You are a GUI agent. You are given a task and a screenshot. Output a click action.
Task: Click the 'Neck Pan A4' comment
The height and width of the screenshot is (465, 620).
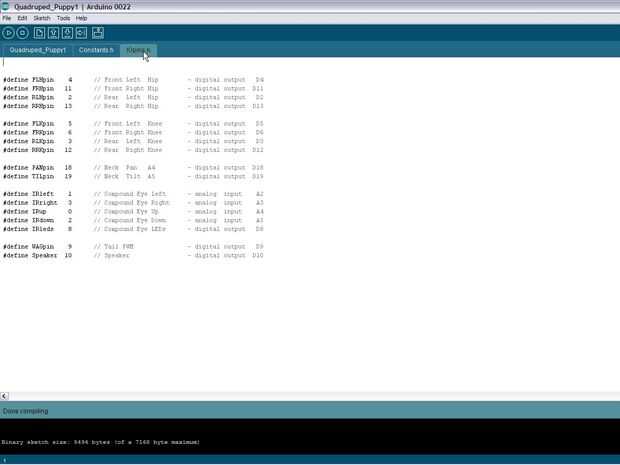[x=125, y=168]
